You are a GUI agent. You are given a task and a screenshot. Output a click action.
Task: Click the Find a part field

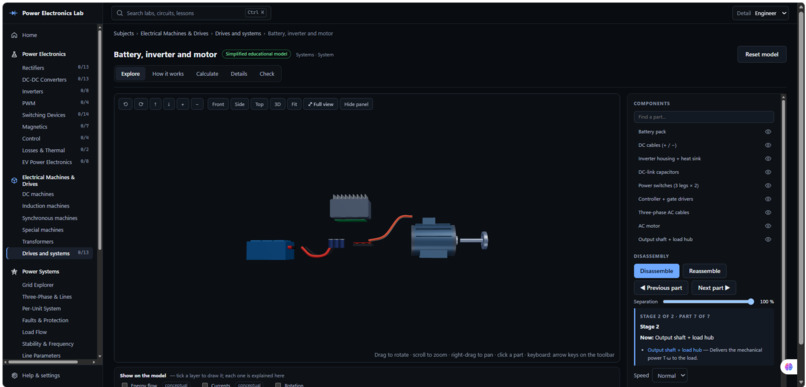pyautogui.click(x=703, y=117)
